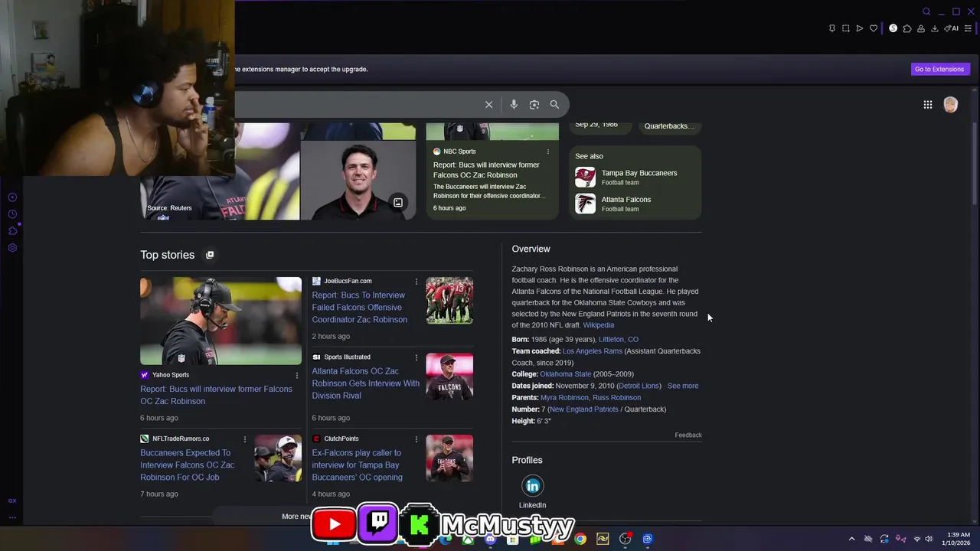
Task: Open Easy Setup sliders menu icon
Action: click(968, 28)
